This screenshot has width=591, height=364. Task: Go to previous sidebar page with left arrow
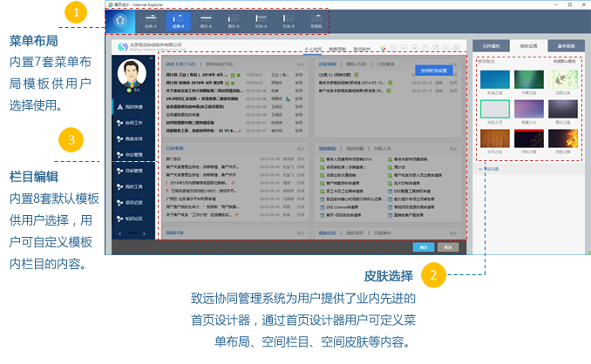[x=118, y=234]
